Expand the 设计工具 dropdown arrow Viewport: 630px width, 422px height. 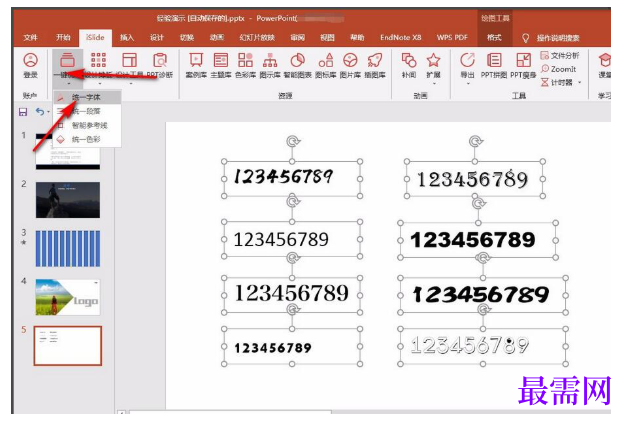pyautogui.click(x=131, y=84)
